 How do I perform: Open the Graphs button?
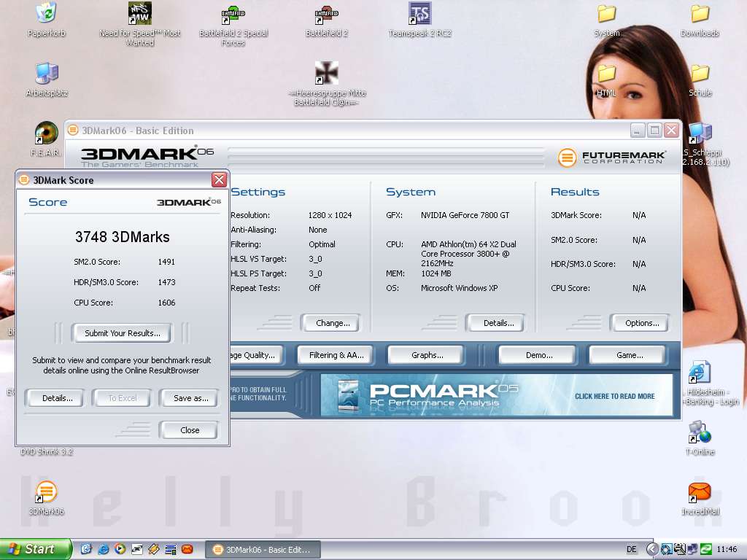427,355
